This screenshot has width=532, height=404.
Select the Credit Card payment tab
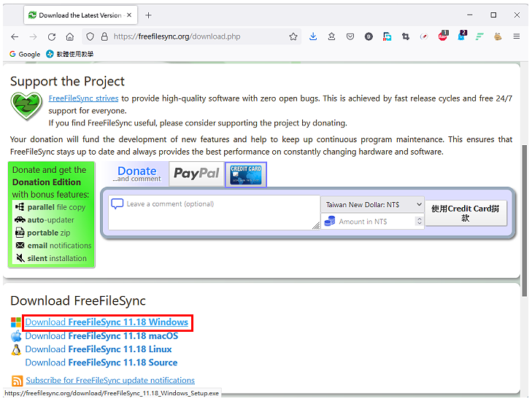click(x=246, y=174)
